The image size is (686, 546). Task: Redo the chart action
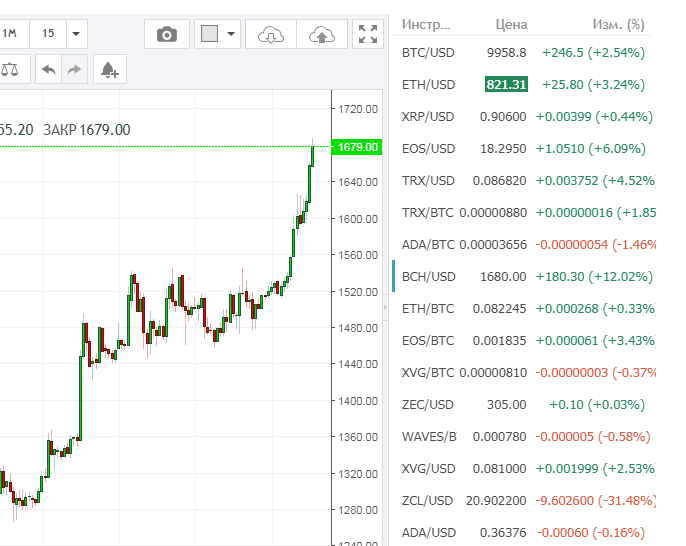[74, 69]
